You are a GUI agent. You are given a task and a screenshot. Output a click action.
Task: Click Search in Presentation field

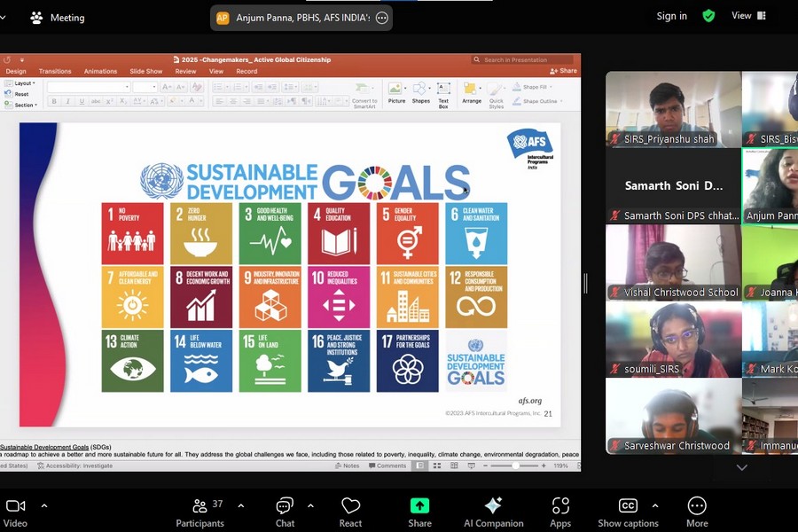click(x=523, y=59)
